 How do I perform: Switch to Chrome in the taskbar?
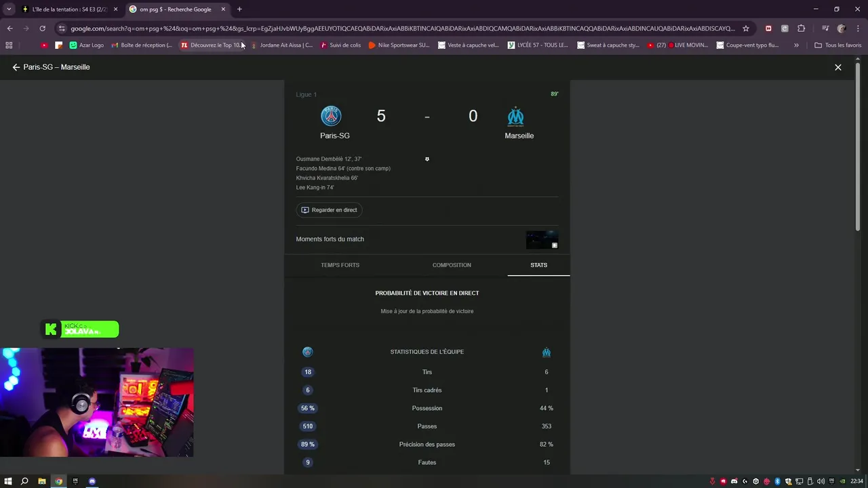click(x=59, y=481)
